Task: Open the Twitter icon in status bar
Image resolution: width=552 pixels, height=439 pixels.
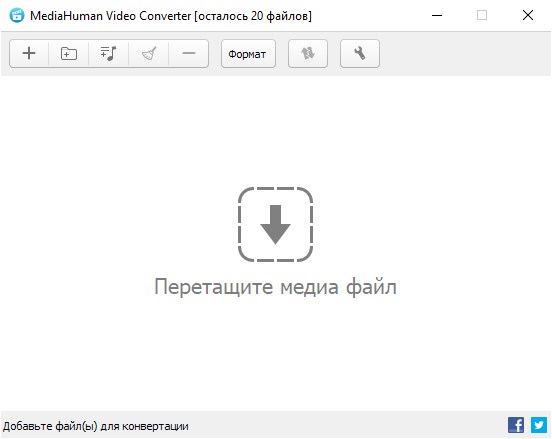Action: pyautogui.click(x=539, y=425)
